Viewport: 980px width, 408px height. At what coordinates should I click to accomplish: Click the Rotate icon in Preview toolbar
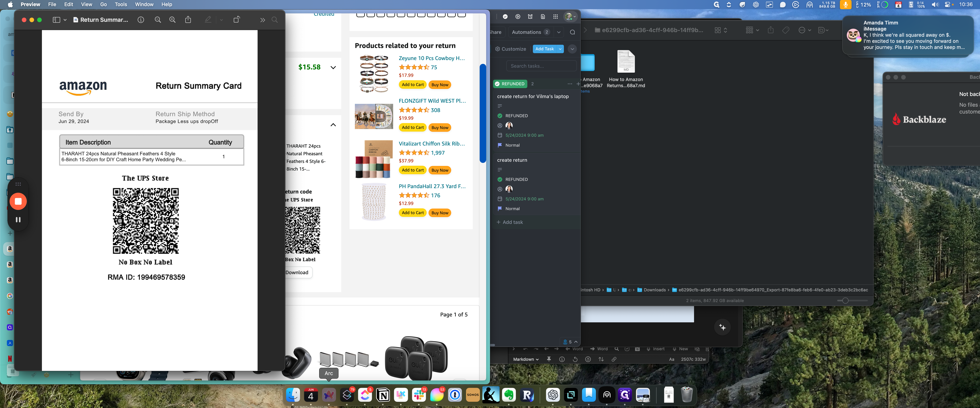click(x=237, y=20)
